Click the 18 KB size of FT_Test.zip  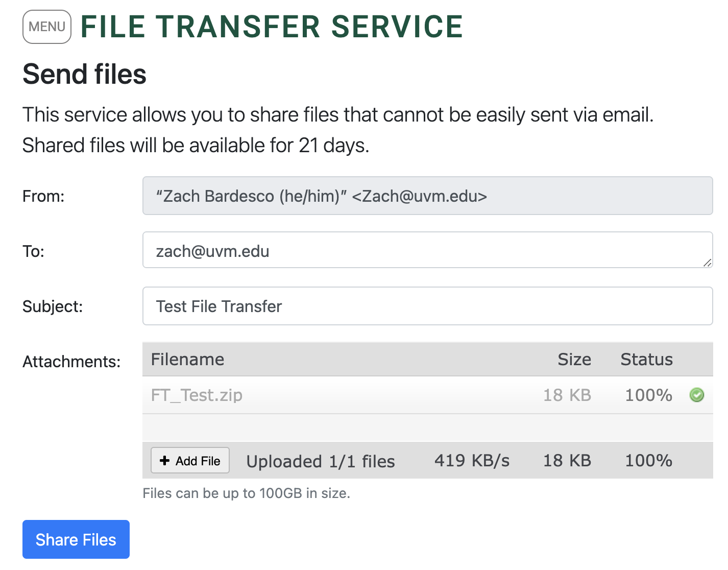click(x=567, y=395)
